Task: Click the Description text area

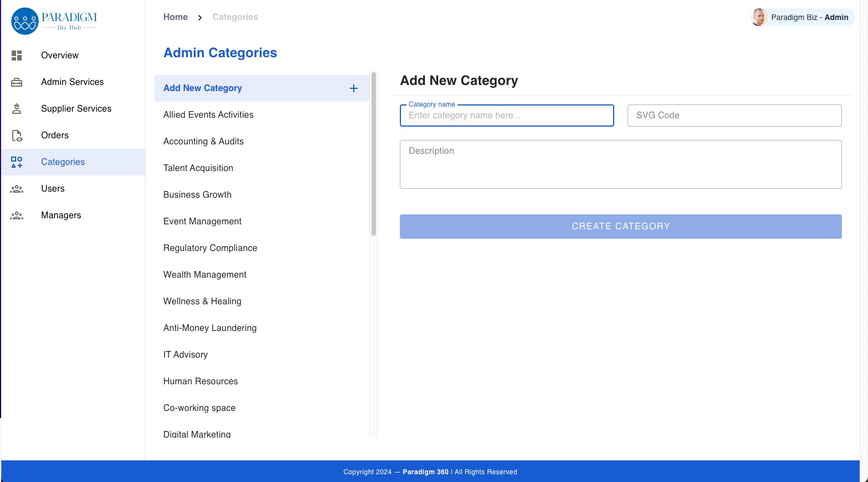Action: point(620,164)
